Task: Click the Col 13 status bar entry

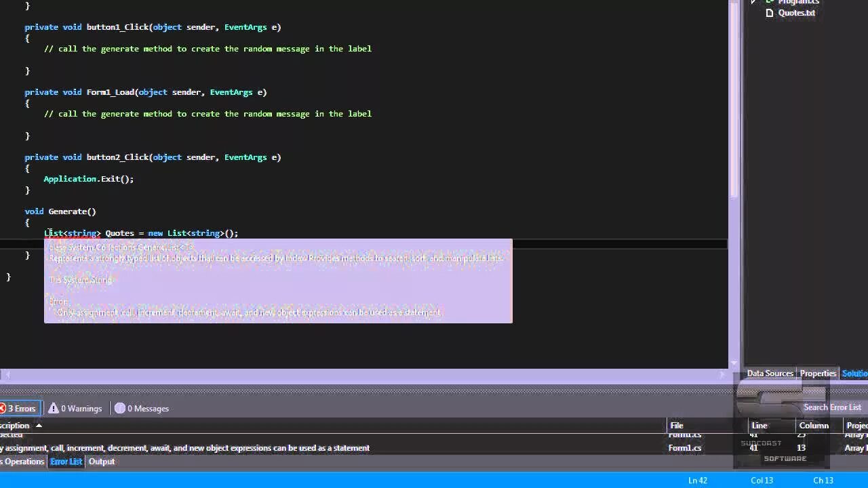Action: click(x=762, y=481)
